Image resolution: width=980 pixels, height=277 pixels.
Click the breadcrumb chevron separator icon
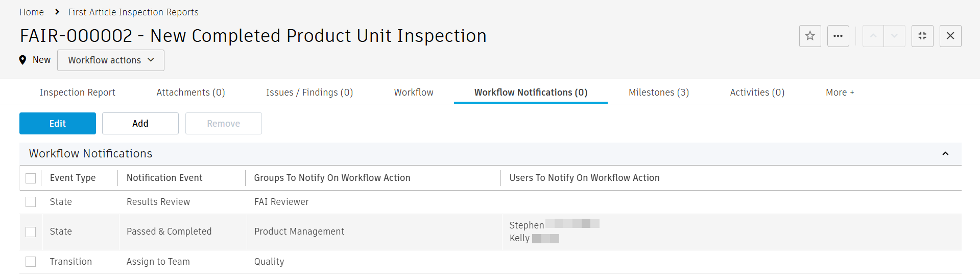(57, 12)
